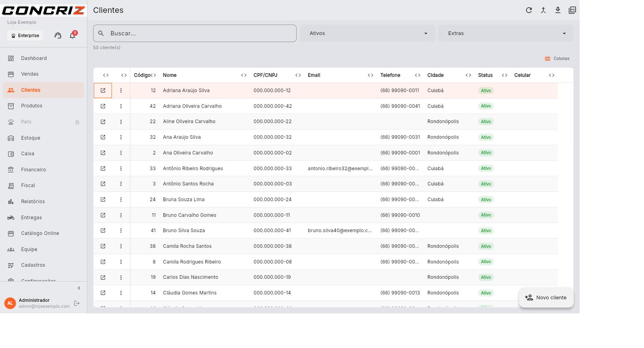The width and height of the screenshot is (644, 348).
Task: Go to Dashboard in the sidebar
Action: 43,58
